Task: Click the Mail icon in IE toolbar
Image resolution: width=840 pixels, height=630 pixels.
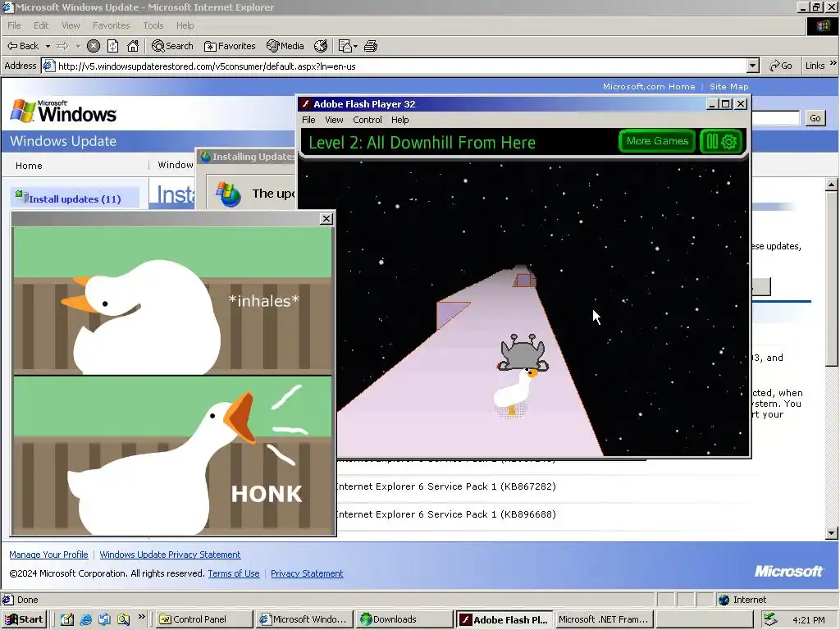Action: 345,46
